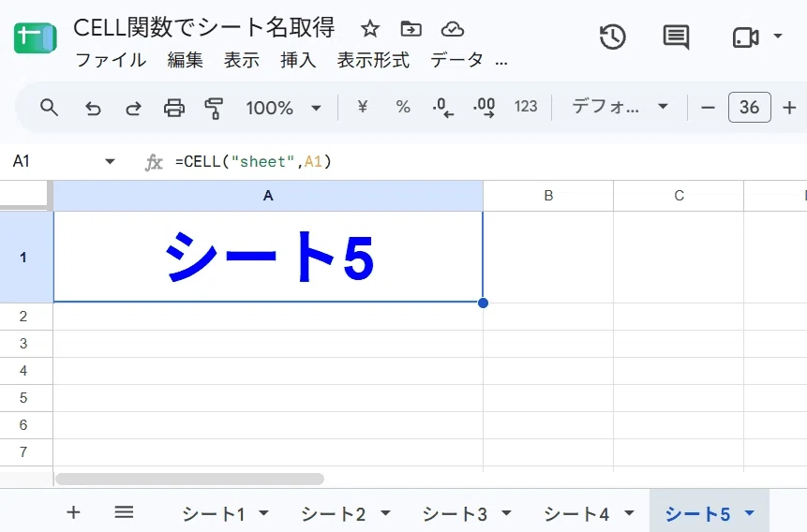This screenshot has width=807, height=532.
Task: Open シート5 tab options arrow
Action: click(750, 513)
